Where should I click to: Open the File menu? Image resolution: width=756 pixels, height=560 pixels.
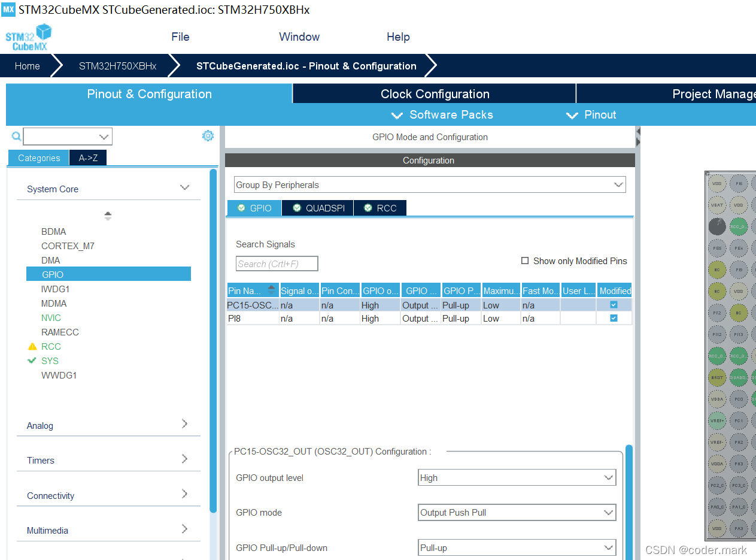pos(180,37)
